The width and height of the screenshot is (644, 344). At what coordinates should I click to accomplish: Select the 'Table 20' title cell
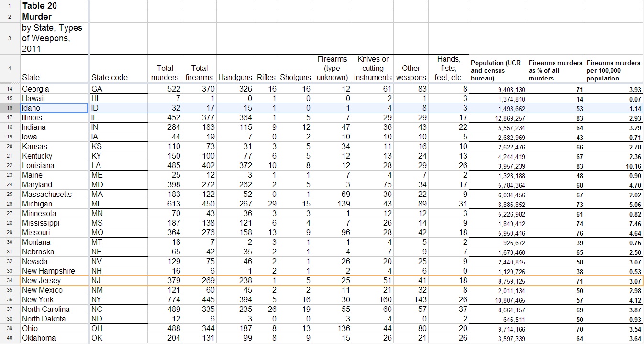(54, 6)
